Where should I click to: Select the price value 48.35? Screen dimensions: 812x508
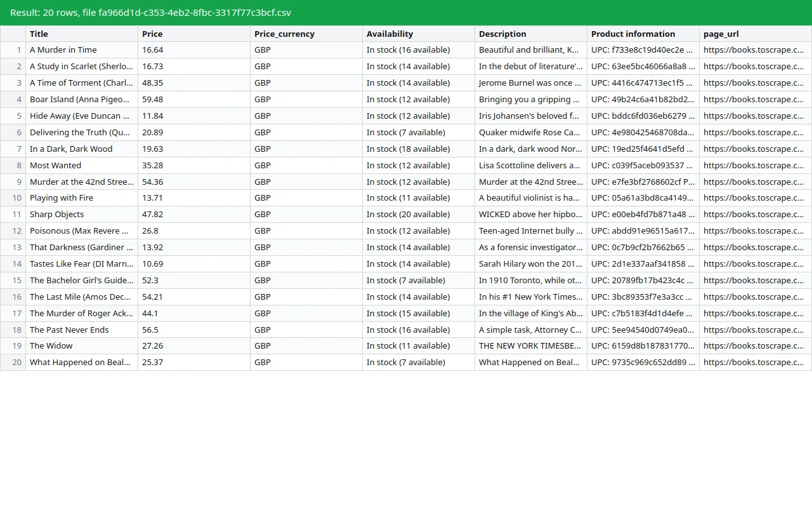[194, 83]
